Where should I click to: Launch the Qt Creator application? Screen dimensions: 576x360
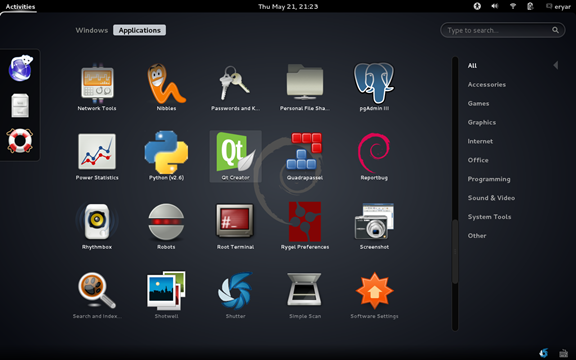click(235, 156)
